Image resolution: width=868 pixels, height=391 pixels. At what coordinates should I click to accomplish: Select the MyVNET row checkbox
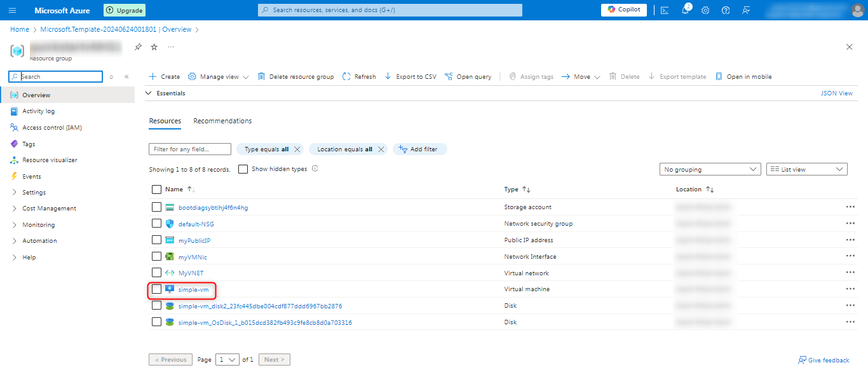point(156,273)
